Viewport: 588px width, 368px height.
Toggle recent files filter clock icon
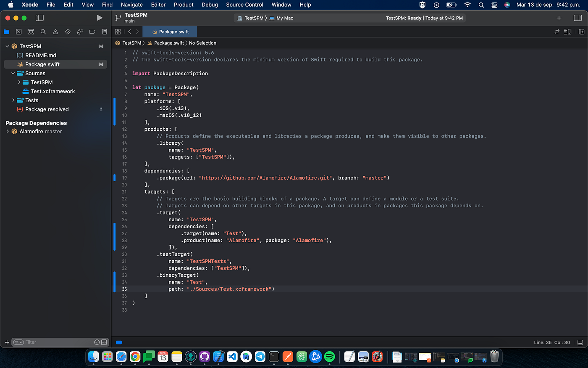pos(97,342)
